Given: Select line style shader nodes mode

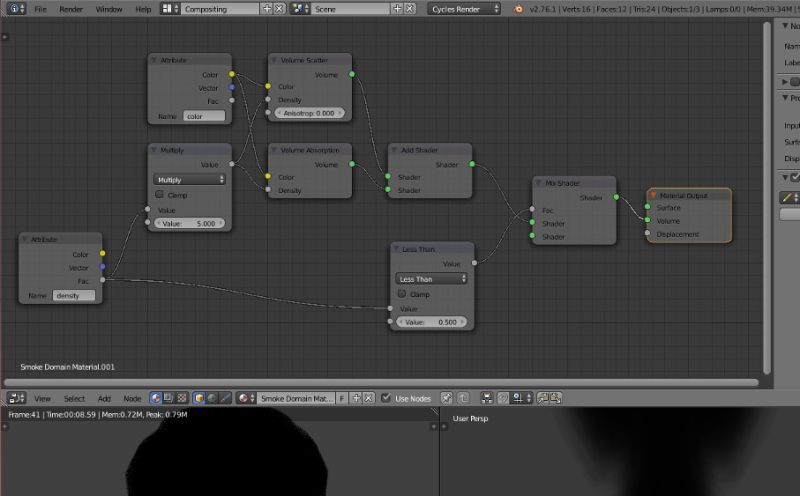Looking at the screenshot, I should (224, 398).
